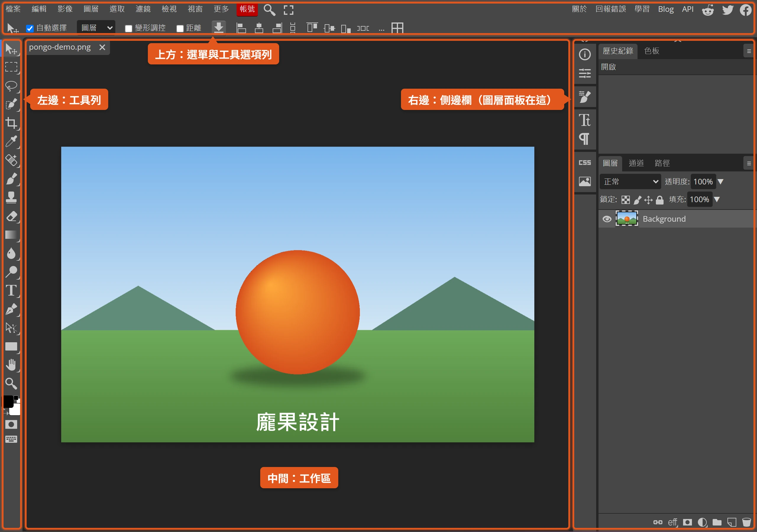Select the Crop tool
This screenshot has height=532, width=757.
click(11, 123)
